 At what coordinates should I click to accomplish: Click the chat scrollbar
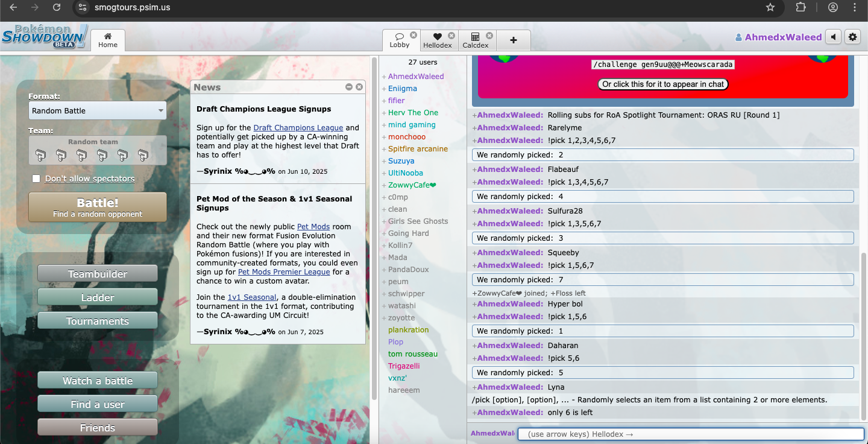click(864, 337)
